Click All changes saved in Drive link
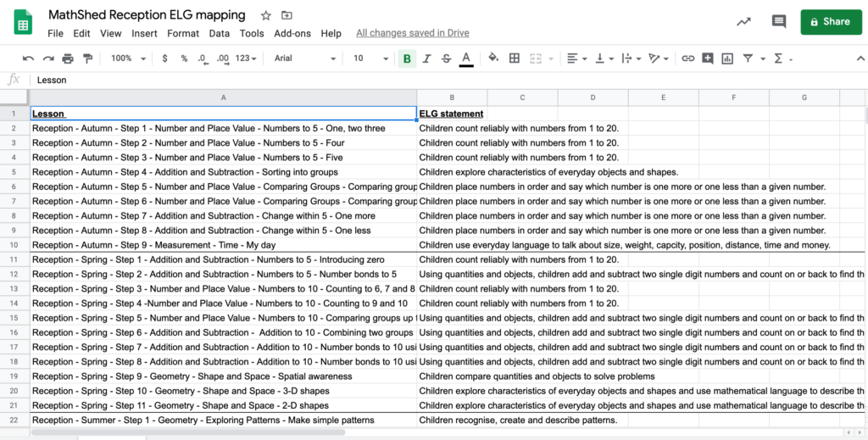Screen dimensions: 868x440 coord(413,33)
